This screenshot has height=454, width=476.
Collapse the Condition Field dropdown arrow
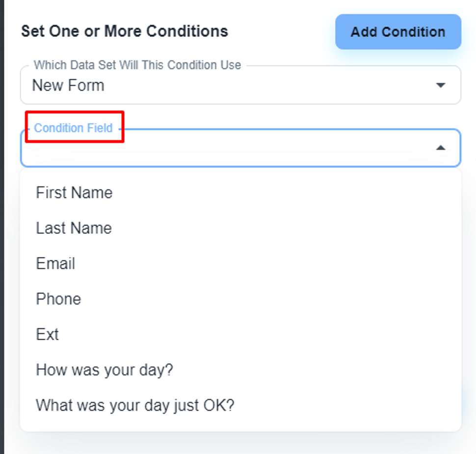[441, 148]
